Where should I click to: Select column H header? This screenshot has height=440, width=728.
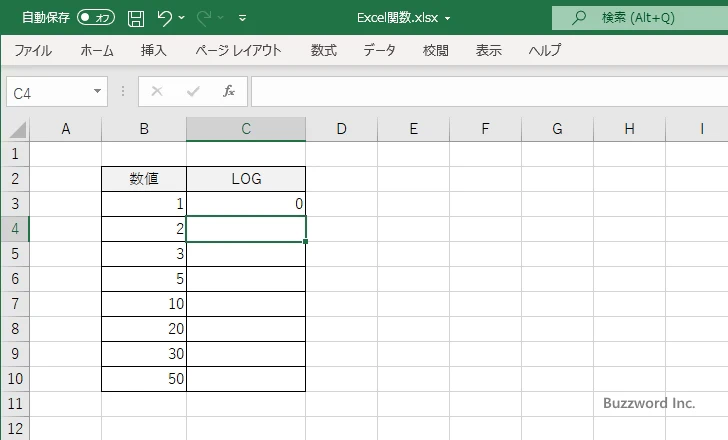(x=629, y=129)
